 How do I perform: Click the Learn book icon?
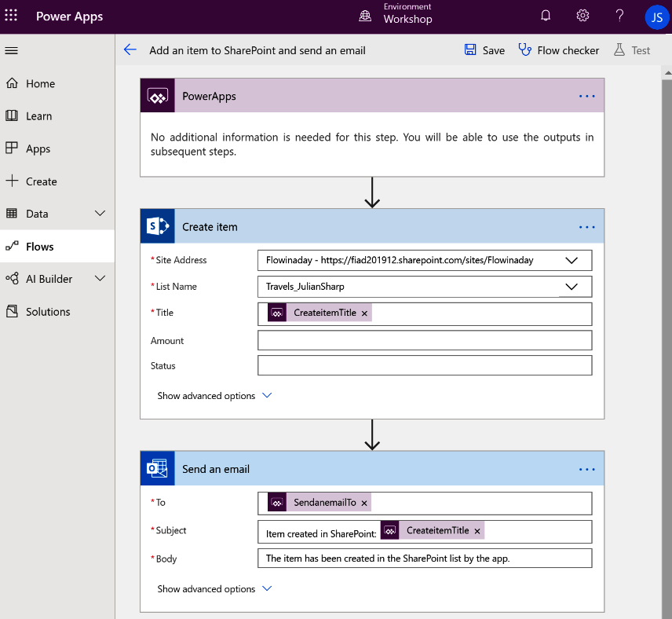point(12,115)
